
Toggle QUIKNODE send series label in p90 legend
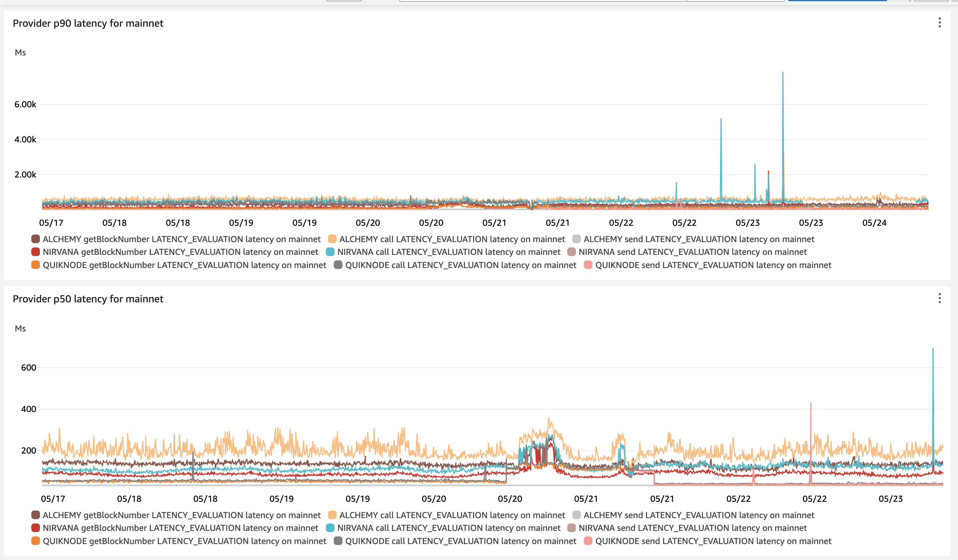[x=713, y=265]
